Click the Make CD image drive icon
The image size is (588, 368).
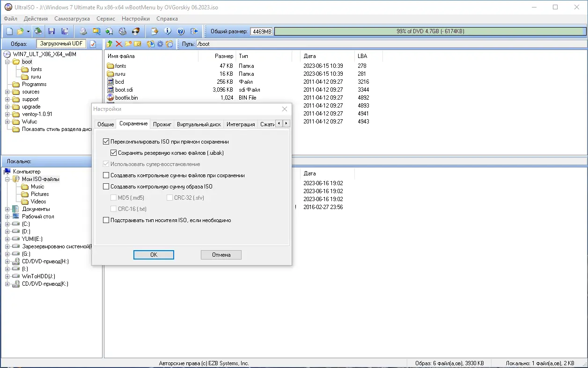(83, 31)
